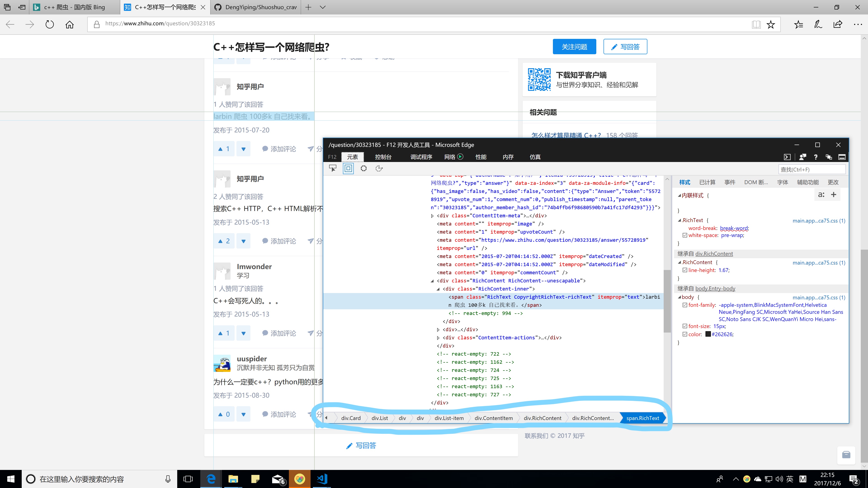The width and height of the screenshot is (868, 488).
Task: Click the Edge favorites star in address bar
Action: click(771, 24)
